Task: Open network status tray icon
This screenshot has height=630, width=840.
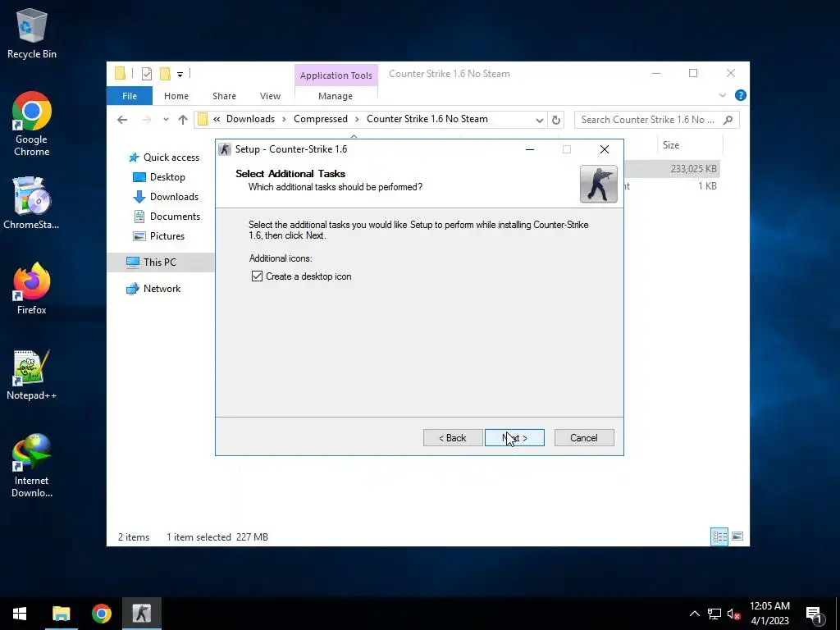Action: coord(714,614)
